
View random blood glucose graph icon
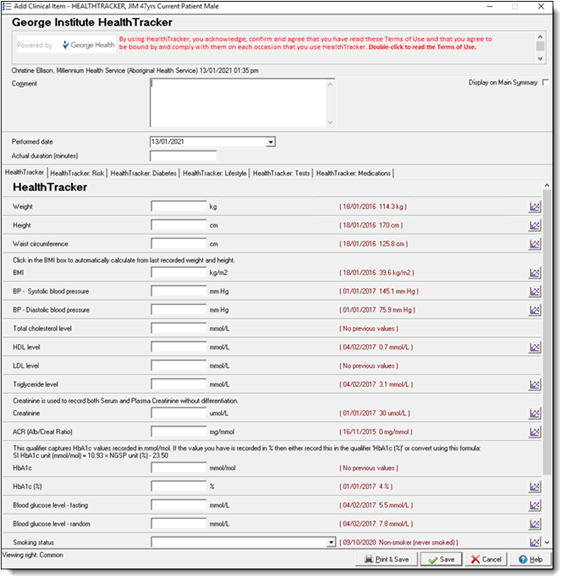point(534,524)
